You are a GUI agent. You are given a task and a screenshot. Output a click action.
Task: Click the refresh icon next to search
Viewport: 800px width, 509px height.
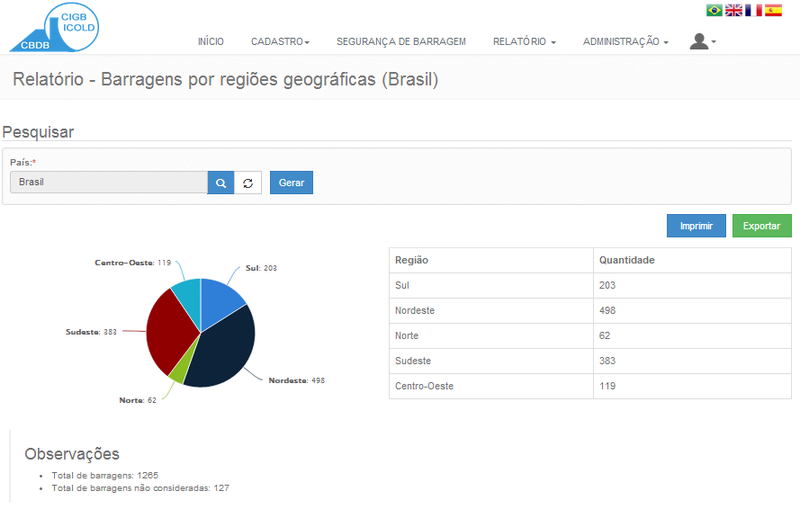tap(248, 183)
